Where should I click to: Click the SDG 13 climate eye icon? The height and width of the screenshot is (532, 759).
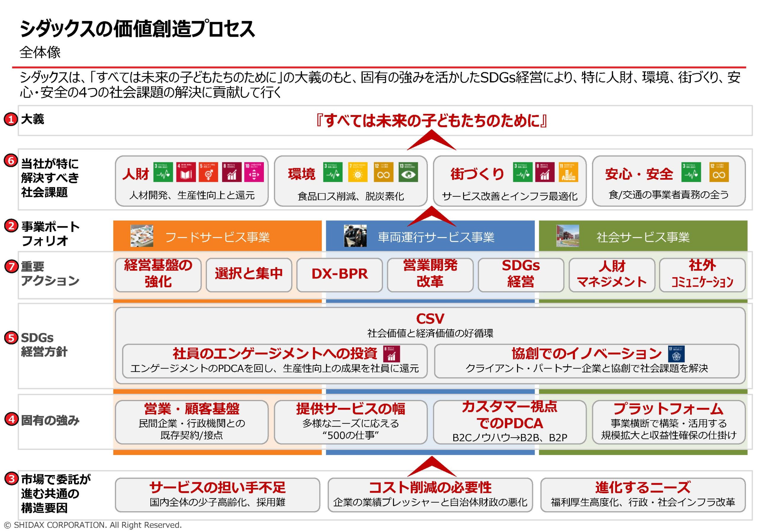click(408, 172)
